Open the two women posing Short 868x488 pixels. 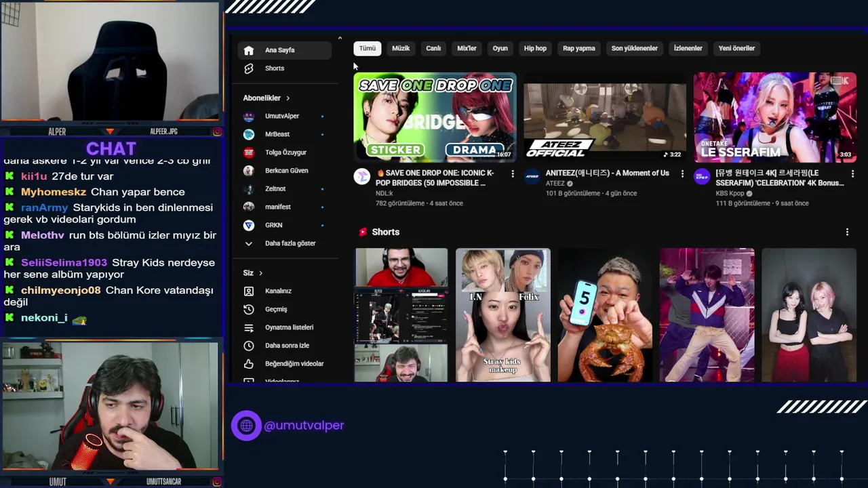(x=808, y=314)
